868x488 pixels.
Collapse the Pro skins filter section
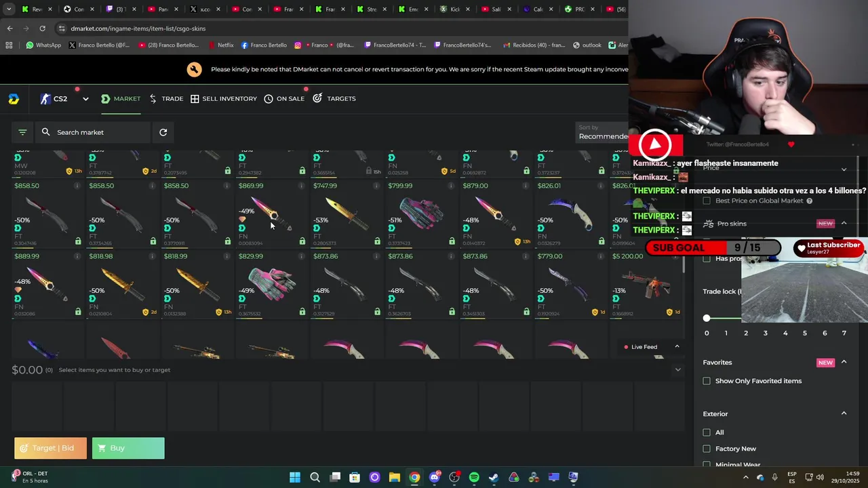click(x=844, y=223)
